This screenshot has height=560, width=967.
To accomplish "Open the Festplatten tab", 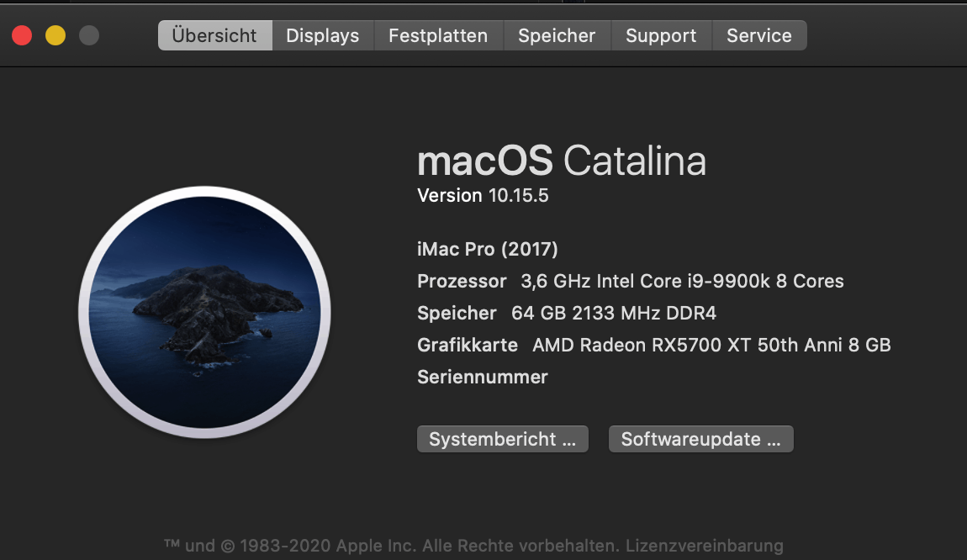I will [438, 35].
